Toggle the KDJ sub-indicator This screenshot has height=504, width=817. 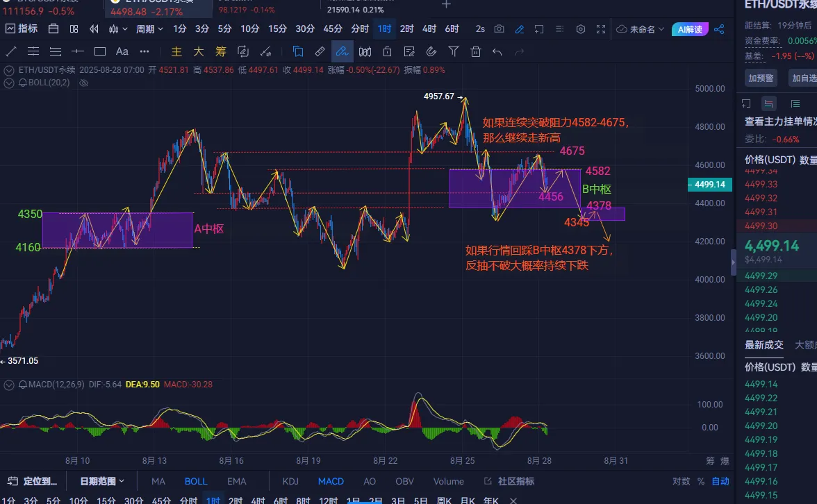pyautogui.click(x=290, y=481)
